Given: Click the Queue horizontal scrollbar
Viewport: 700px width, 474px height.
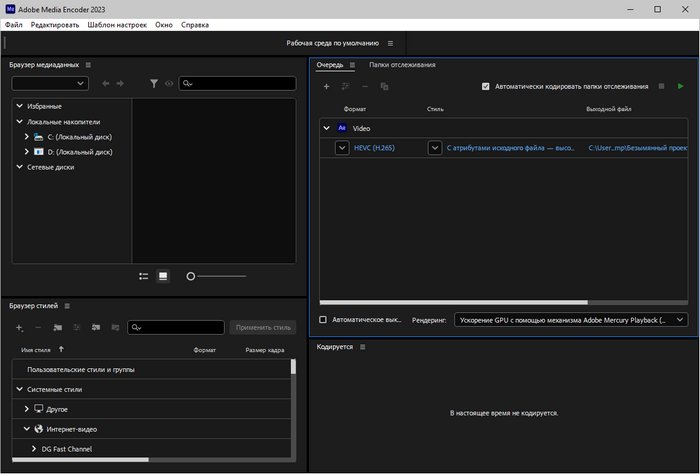Looking at the screenshot, I should 454,302.
